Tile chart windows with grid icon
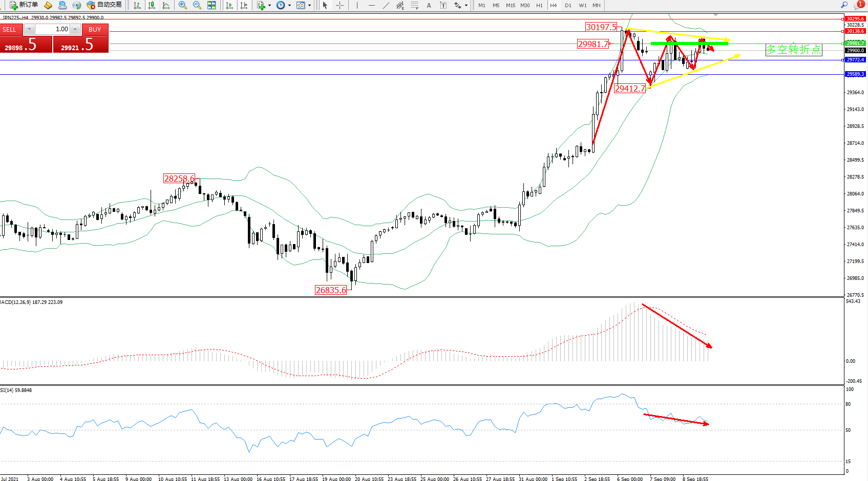The height and width of the screenshot is (481, 868). tap(211, 5)
